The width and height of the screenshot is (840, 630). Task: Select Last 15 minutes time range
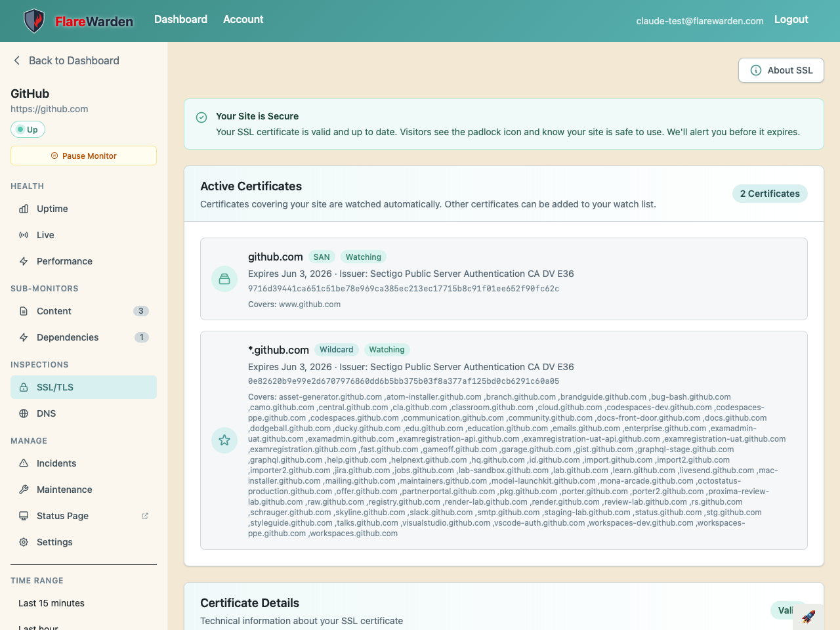(x=51, y=603)
